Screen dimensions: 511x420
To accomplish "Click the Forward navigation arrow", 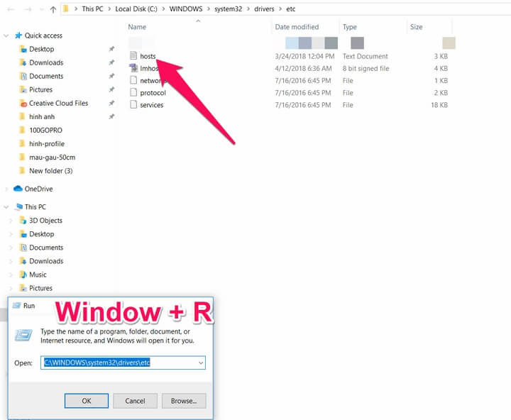I will coord(28,9).
